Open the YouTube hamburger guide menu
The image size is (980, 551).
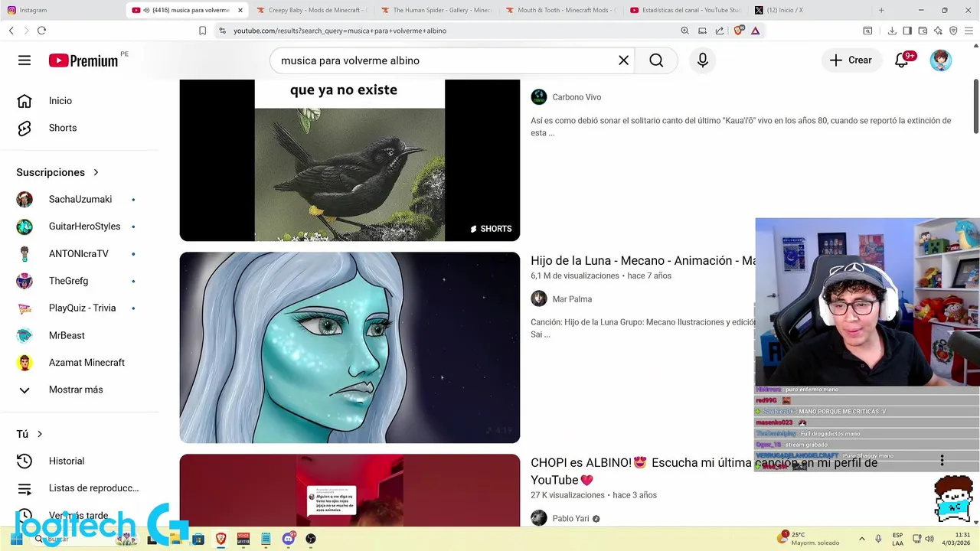pos(24,60)
